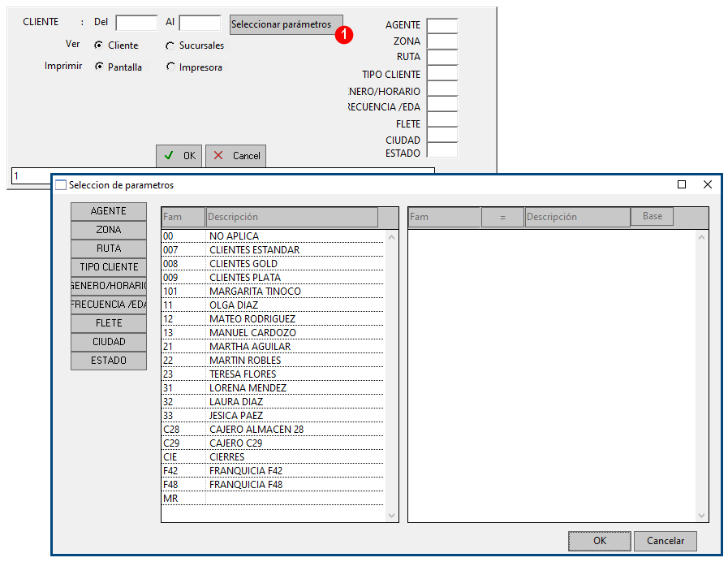Focus the TIPO CLIENTE field in form
The width and height of the screenshot is (728, 562).
pyautogui.click(x=442, y=73)
